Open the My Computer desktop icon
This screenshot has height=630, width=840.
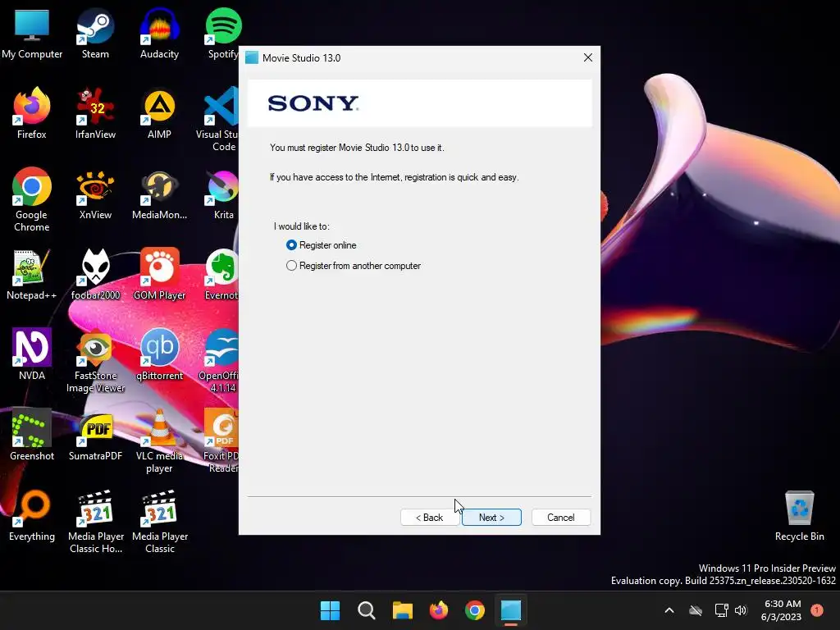pyautogui.click(x=32, y=34)
